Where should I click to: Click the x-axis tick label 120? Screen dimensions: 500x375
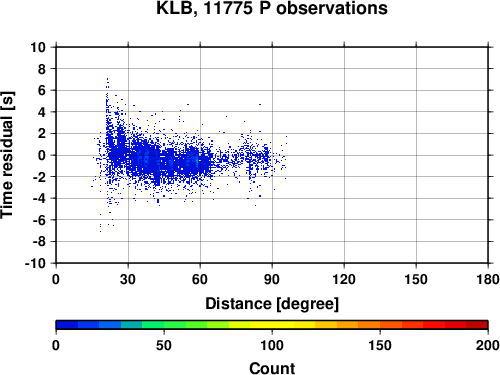coord(344,279)
